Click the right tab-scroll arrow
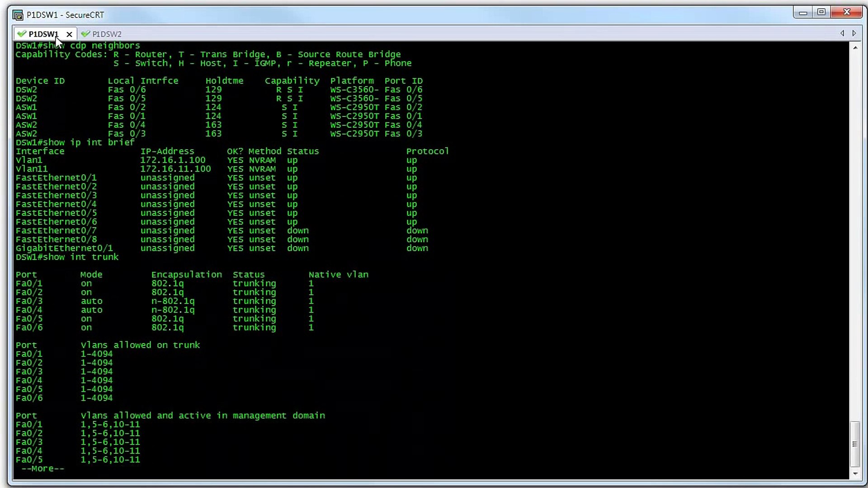 pyautogui.click(x=855, y=33)
